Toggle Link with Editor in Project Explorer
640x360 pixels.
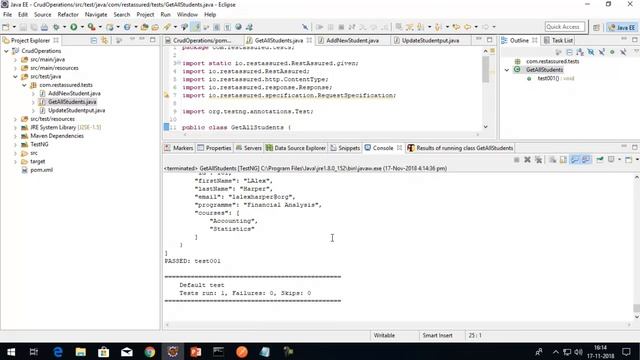(104, 40)
